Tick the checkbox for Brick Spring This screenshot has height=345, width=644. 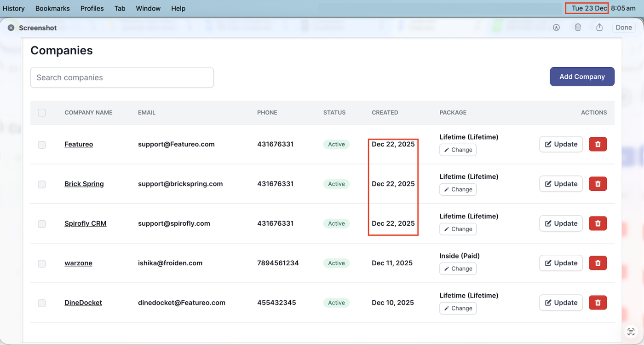coord(42,184)
